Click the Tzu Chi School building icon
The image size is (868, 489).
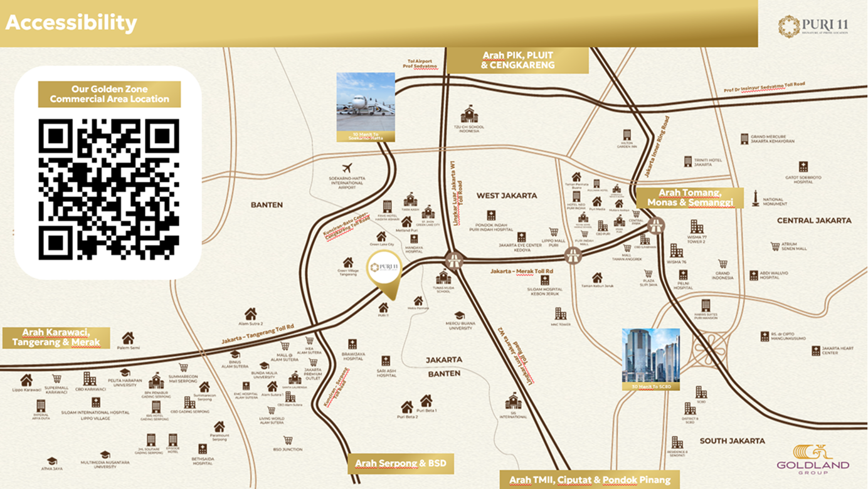pyautogui.click(x=469, y=115)
